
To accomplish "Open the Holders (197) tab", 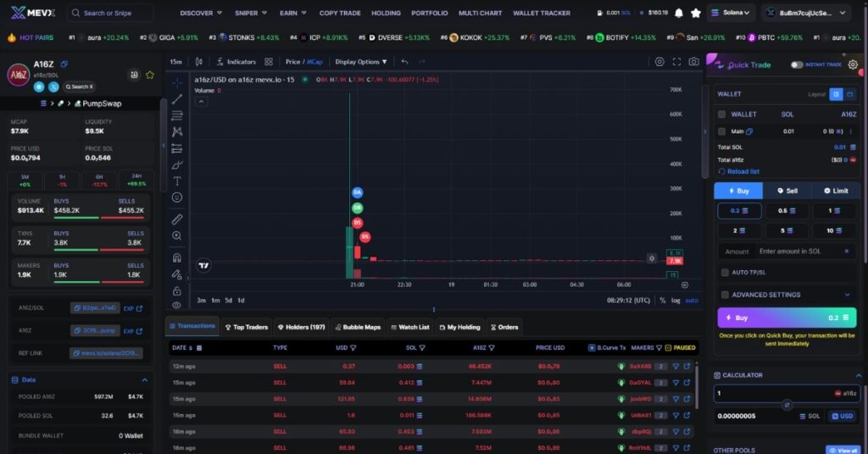I will click(x=301, y=327).
